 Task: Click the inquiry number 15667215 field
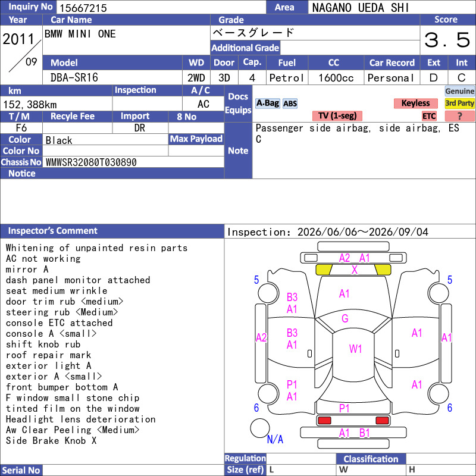pyautogui.click(x=161, y=7)
